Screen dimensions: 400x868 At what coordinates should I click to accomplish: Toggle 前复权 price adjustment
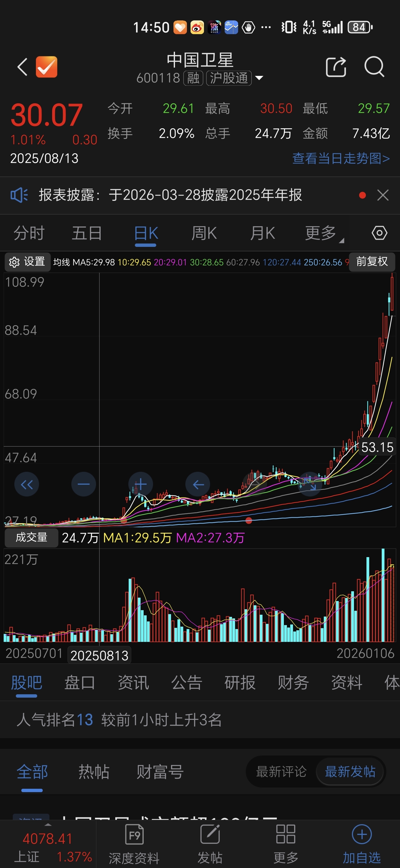click(x=372, y=261)
